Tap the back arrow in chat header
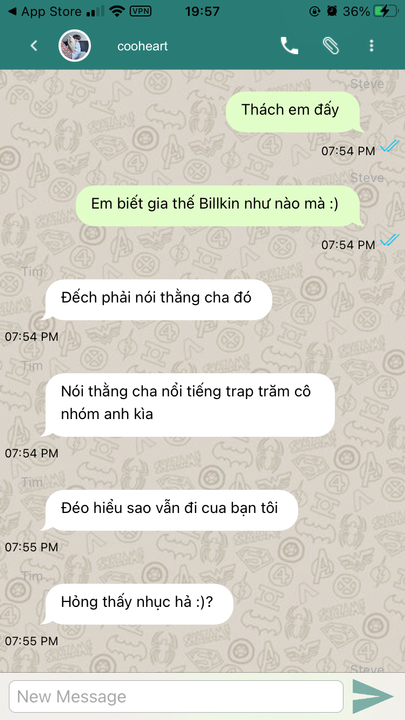Image resolution: width=405 pixels, height=720 pixels. click(34, 45)
